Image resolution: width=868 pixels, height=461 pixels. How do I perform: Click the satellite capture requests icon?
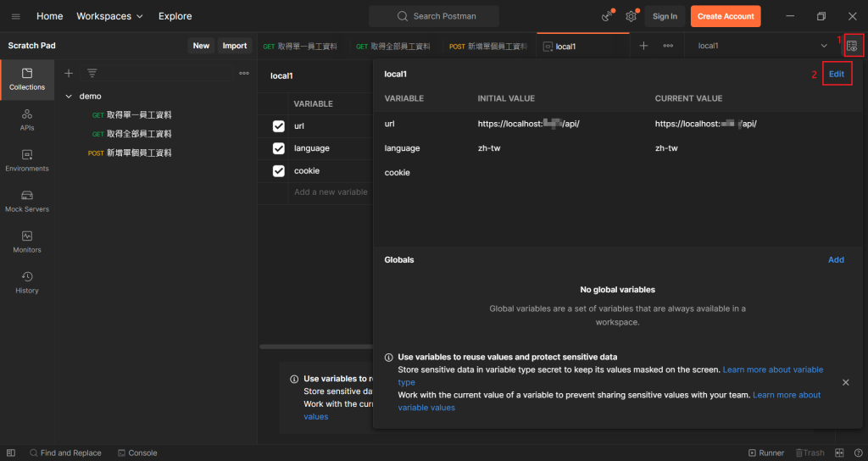tap(608, 16)
